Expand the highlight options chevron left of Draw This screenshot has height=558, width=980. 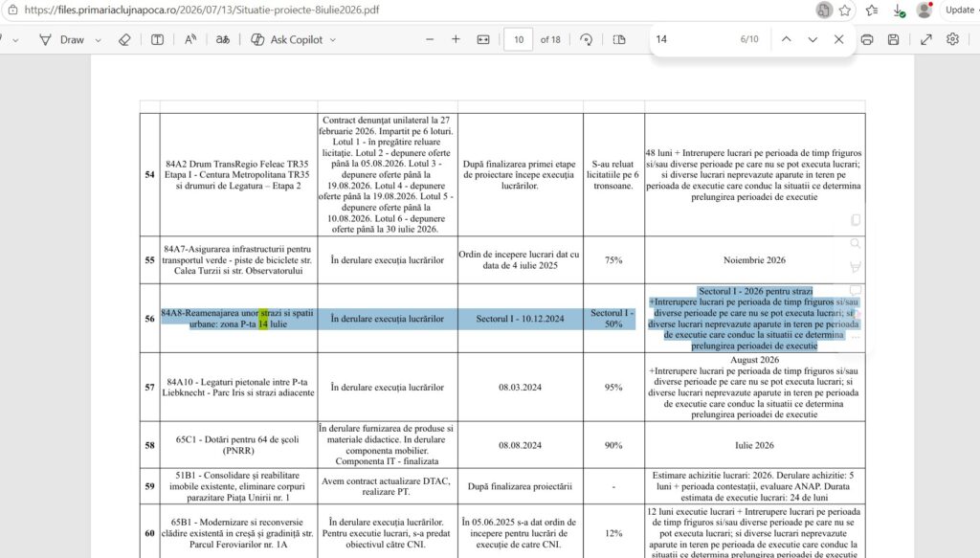15,40
